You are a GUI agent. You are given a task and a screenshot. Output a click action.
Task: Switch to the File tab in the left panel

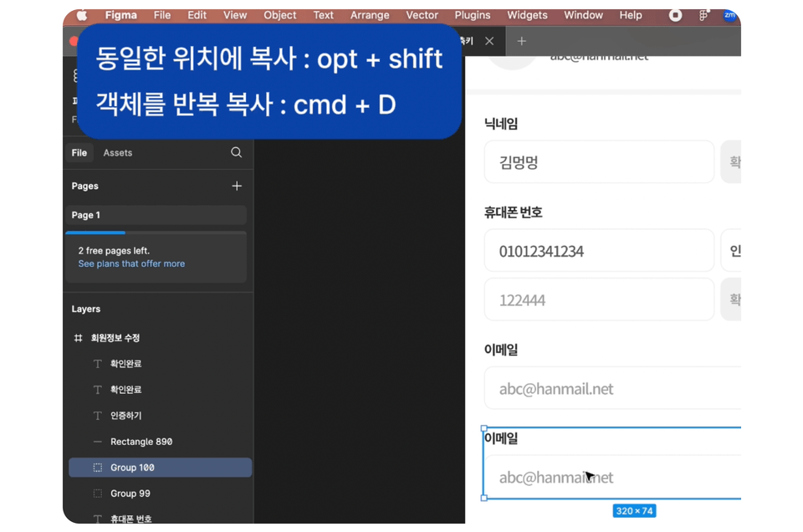pyautogui.click(x=79, y=152)
